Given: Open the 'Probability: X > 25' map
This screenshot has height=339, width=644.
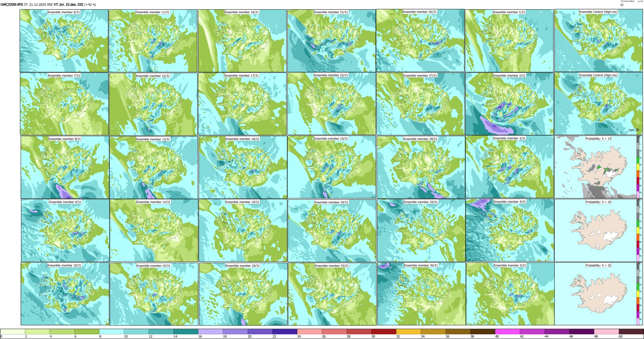Looking at the screenshot, I should [x=599, y=294].
